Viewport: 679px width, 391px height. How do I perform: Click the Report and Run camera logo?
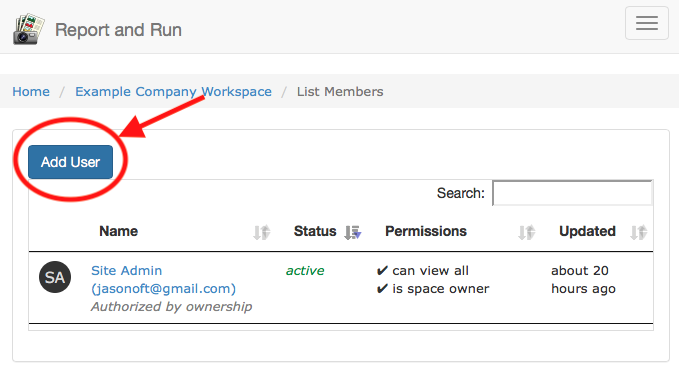[29, 29]
